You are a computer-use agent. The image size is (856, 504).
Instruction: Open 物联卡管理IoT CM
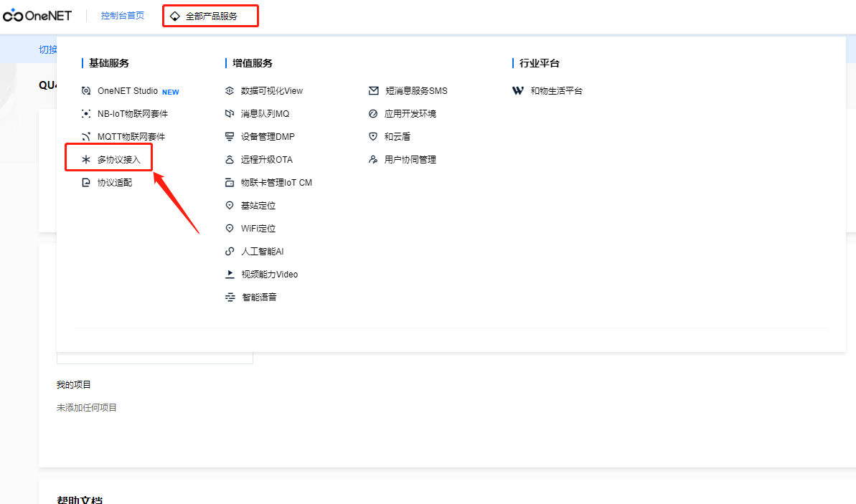pos(277,183)
